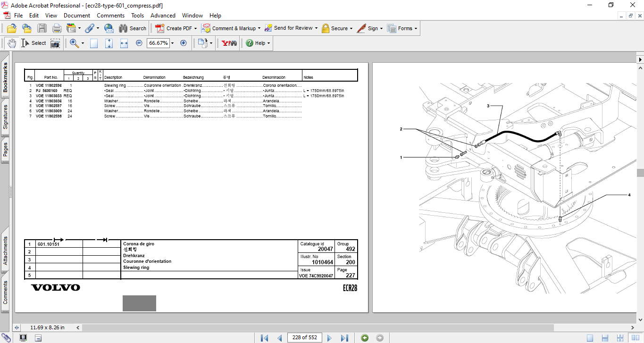644x343 pixels.
Task: Select the Hand tool
Action: coord(11,43)
